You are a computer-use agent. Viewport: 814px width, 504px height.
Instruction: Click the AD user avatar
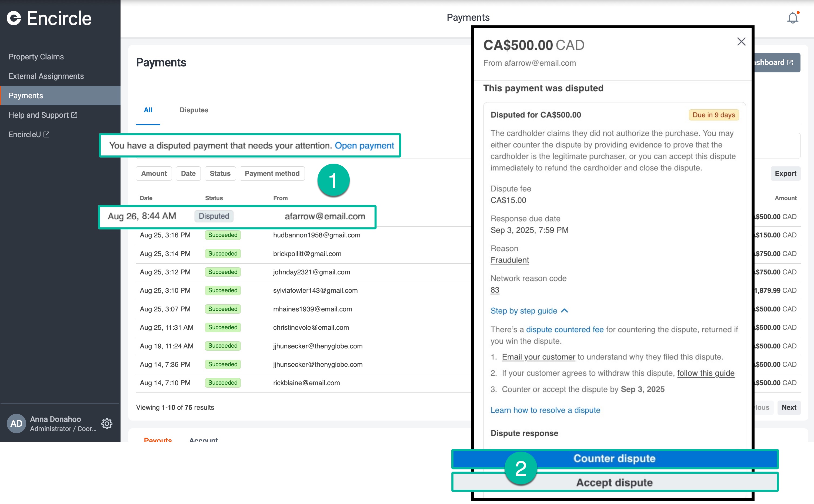click(16, 423)
